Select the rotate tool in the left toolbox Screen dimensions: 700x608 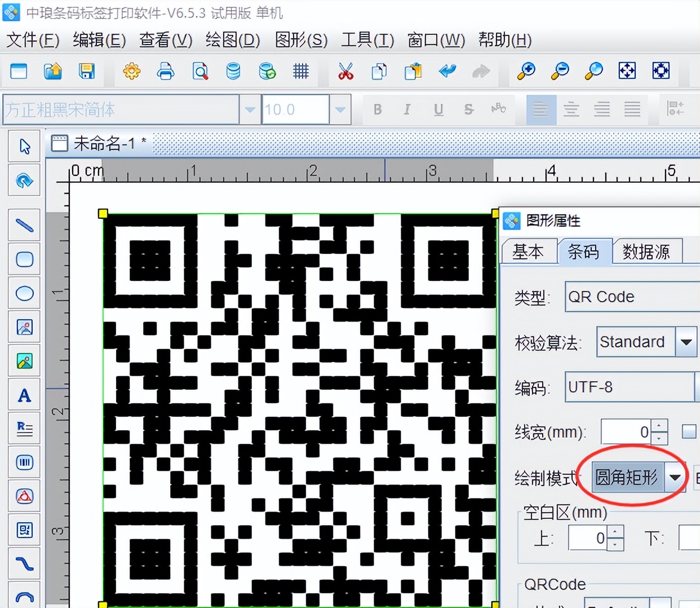[x=24, y=180]
